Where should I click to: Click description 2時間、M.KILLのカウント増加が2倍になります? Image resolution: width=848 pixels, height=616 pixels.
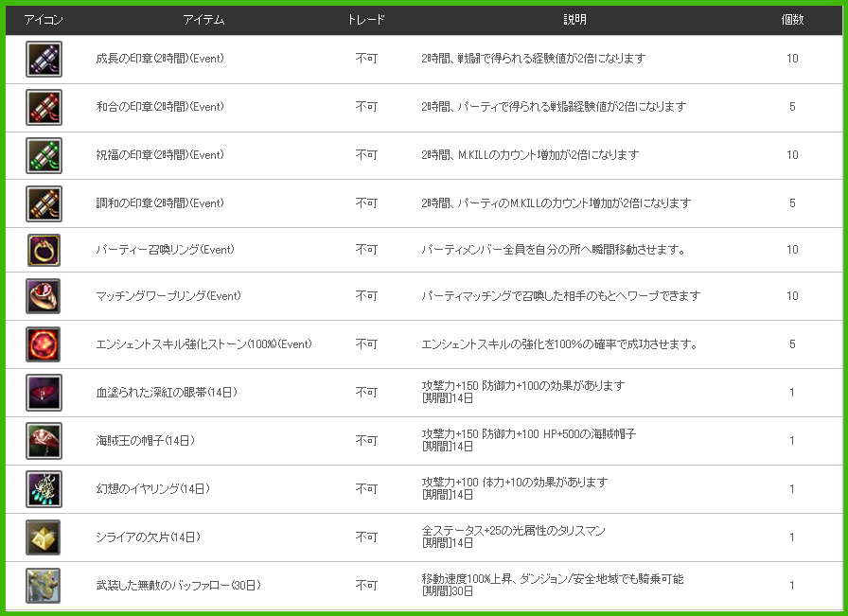[530, 154]
